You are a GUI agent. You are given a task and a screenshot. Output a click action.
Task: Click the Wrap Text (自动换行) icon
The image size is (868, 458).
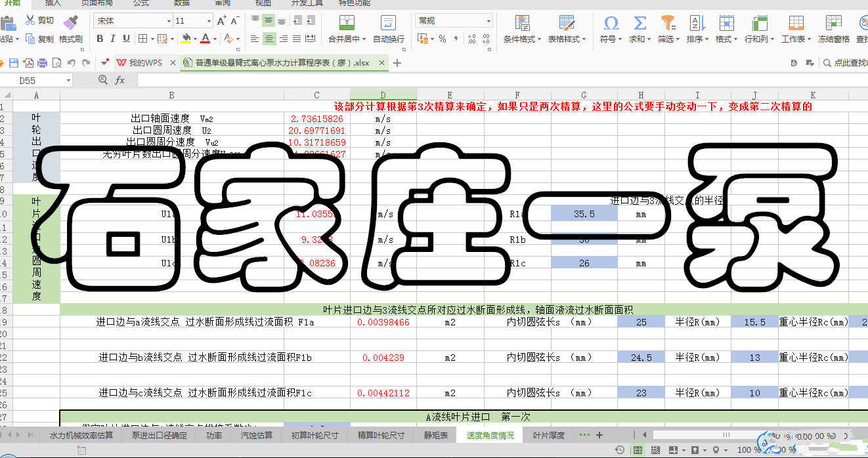tap(389, 24)
